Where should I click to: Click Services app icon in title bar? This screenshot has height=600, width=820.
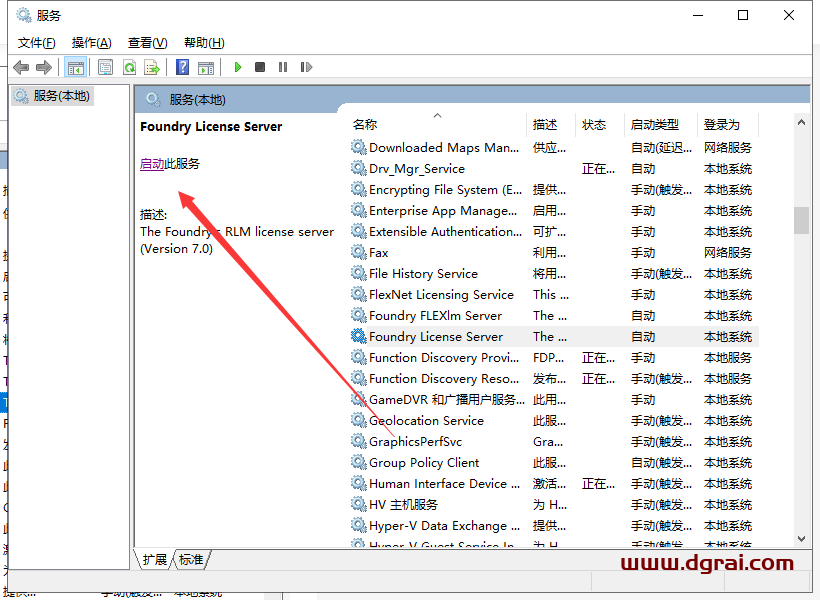click(x=24, y=15)
